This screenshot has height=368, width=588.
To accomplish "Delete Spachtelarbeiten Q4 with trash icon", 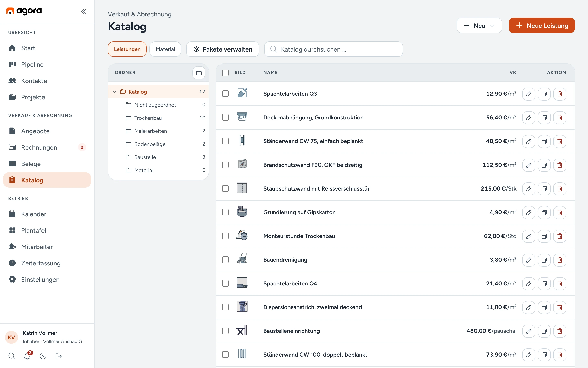I will click(x=560, y=284).
